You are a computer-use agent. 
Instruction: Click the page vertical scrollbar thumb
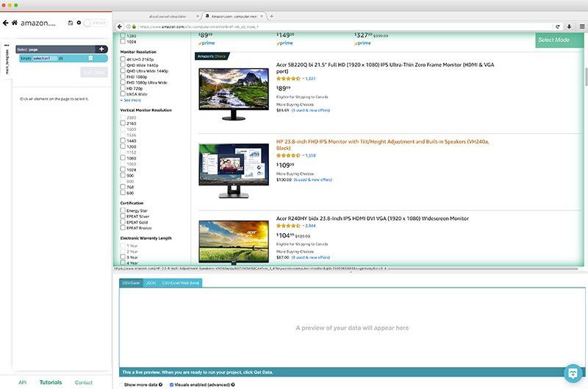coord(586,77)
